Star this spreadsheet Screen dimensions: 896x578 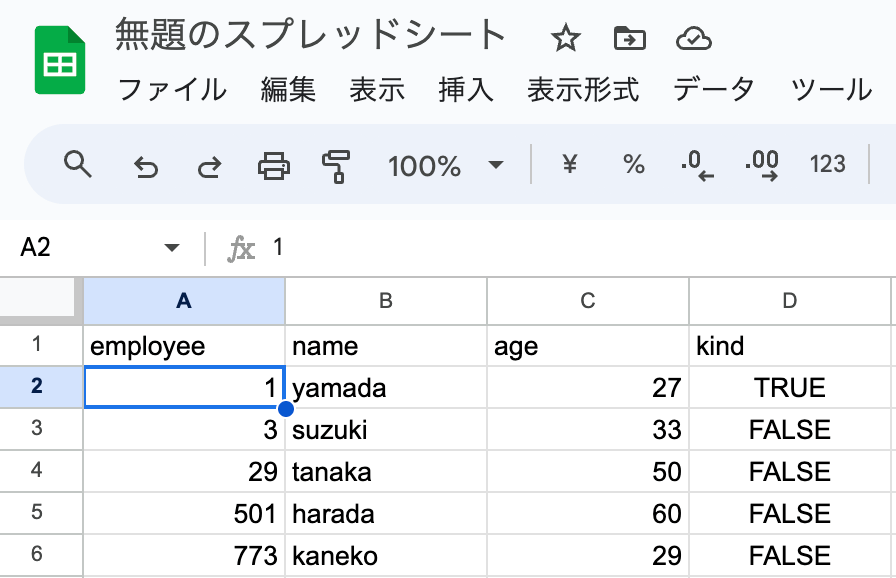point(565,39)
